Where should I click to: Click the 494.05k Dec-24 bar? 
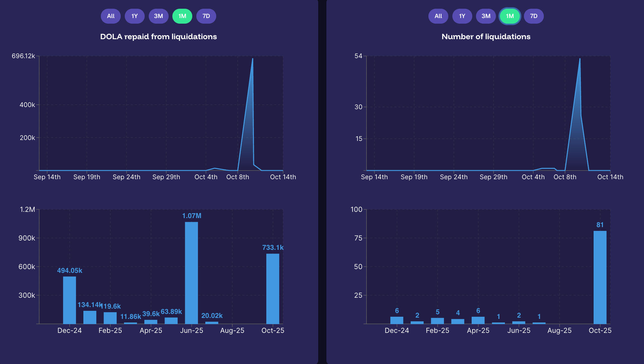coord(69,300)
